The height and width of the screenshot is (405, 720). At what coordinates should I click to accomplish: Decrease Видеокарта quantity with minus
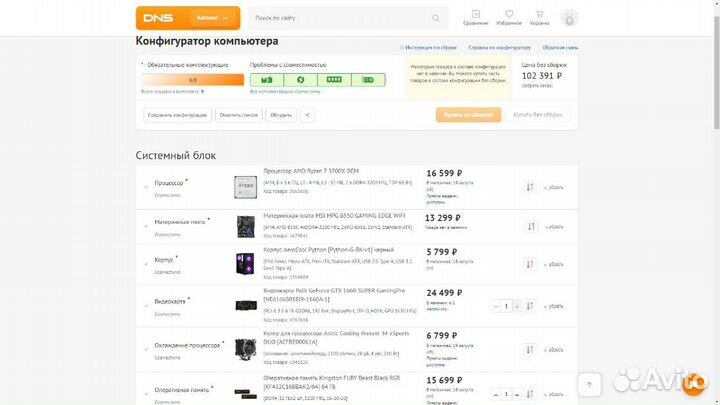click(x=495, y=306)
